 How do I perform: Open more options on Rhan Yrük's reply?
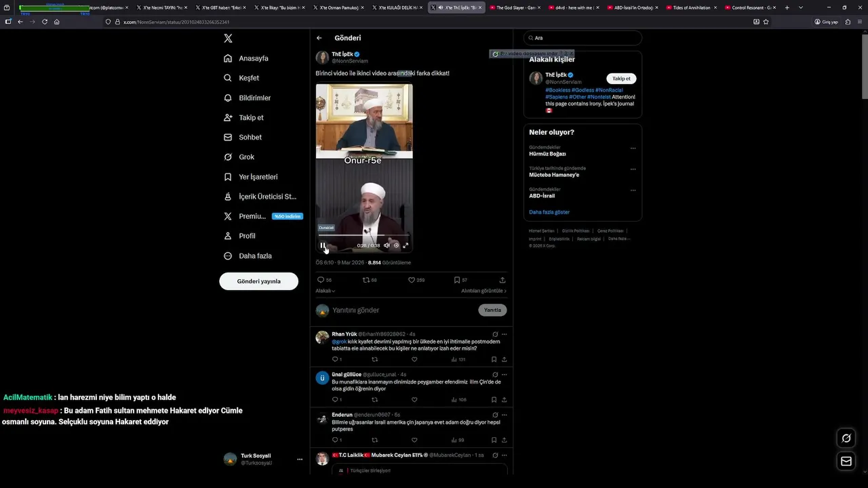[x=504, y=334]
